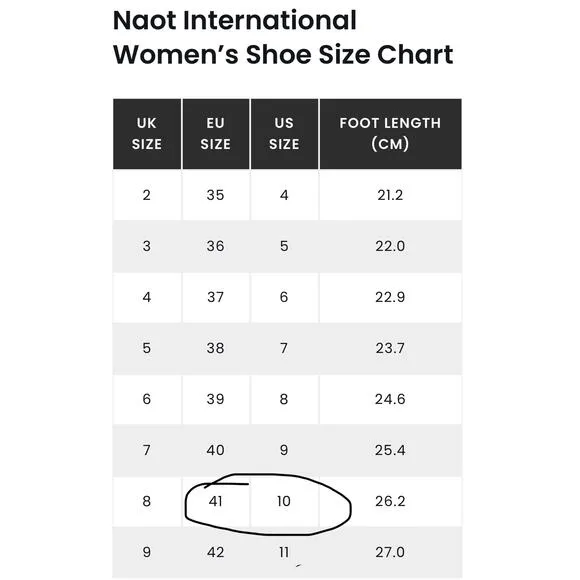Click the foot length 27.0 cell
The height and width of the screenshot is (580, 580).
pos(390,552)
